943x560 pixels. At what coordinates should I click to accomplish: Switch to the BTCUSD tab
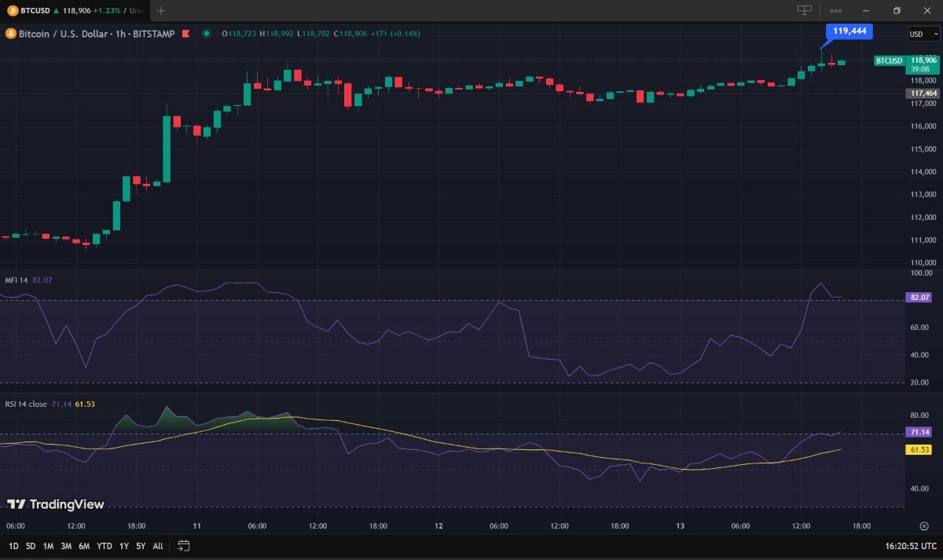pyautogui.click(x=75, y=10)
